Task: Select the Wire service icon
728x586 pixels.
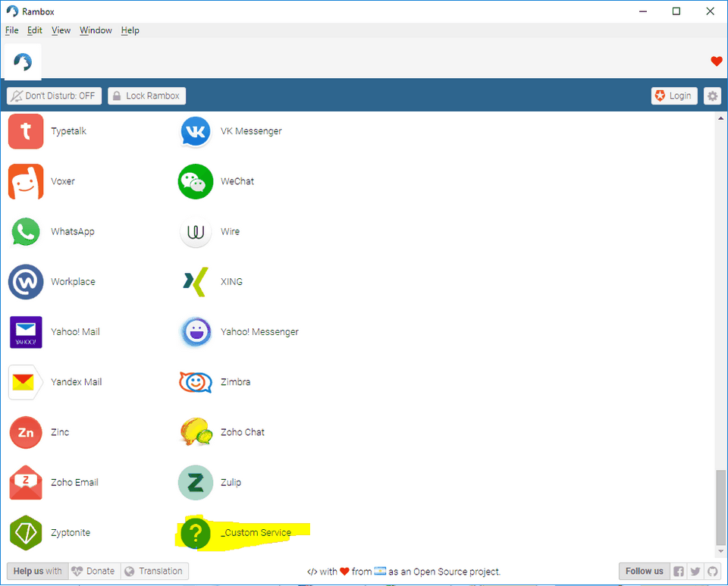Action: [x=196, y=231]
